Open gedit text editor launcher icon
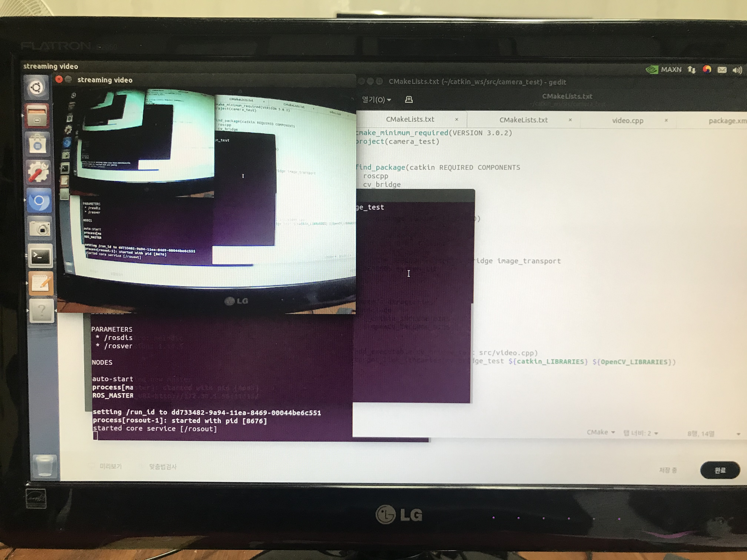Screen dimensions: 747x560 [41, 284]
